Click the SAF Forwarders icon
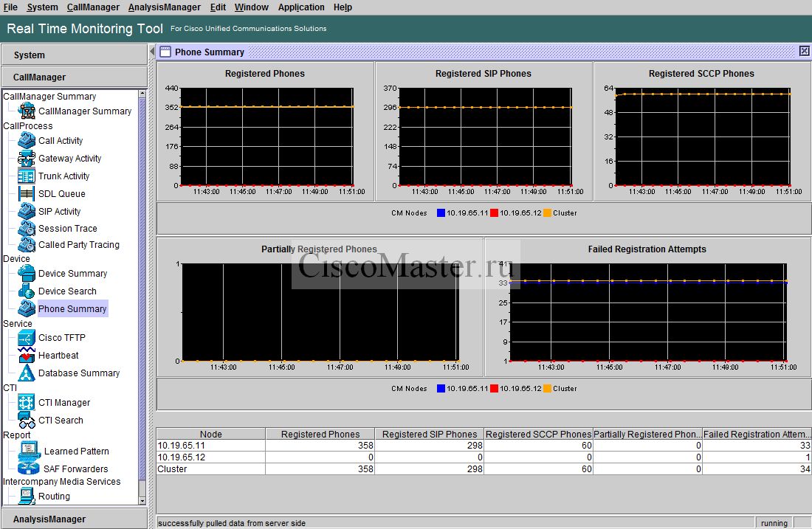812x529 pixels. coord(29,469)
